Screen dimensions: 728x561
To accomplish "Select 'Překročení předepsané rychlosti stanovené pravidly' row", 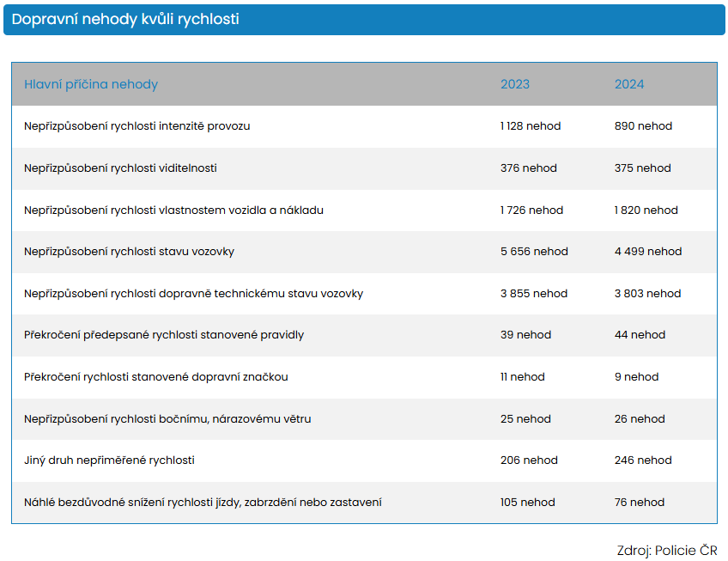I will pos(164,335).
